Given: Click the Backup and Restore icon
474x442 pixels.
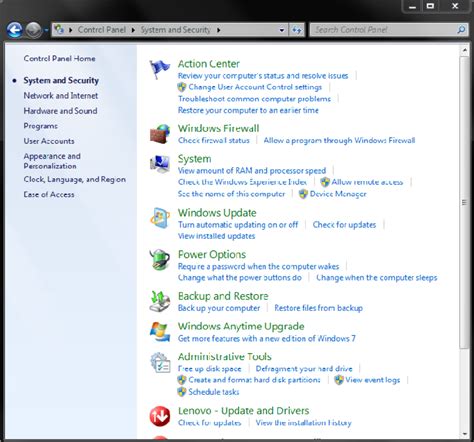Looking at the screenshot, I should tap(160, 301).
